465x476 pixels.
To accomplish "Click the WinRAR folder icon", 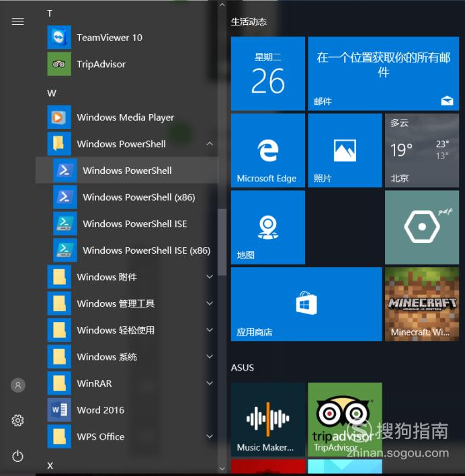I will point(59,383).
